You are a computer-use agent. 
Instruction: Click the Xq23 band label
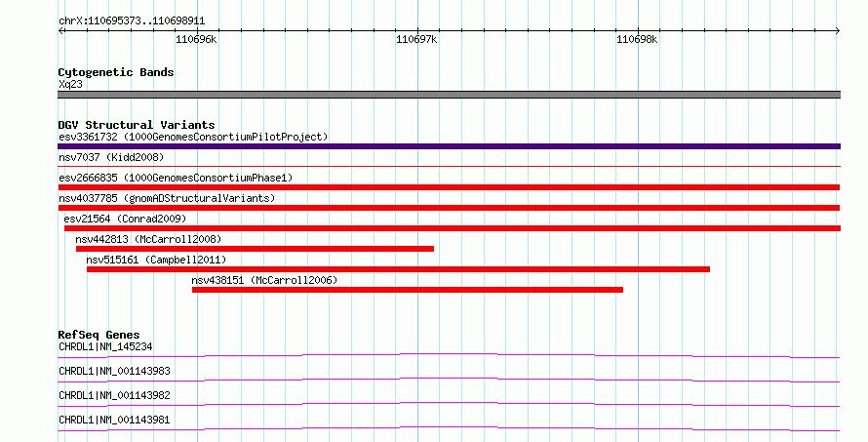coord(70,84)
